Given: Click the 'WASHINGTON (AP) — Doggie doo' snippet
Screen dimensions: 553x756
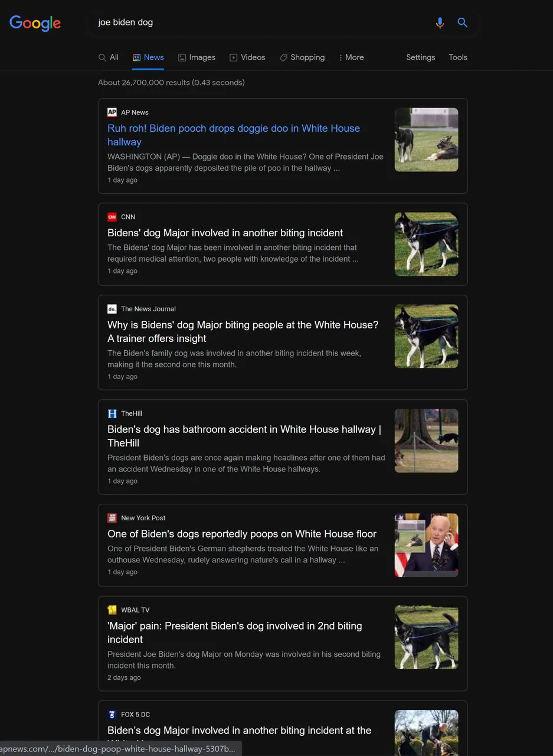Looking at the screenshot, I should click(x=246, y=162).
